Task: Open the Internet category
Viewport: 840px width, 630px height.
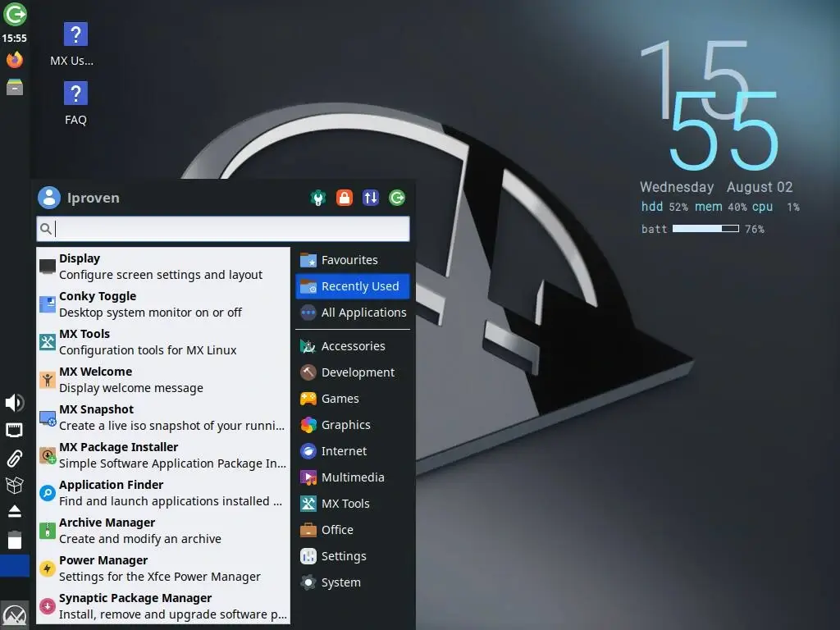Action: pos(353,451)
